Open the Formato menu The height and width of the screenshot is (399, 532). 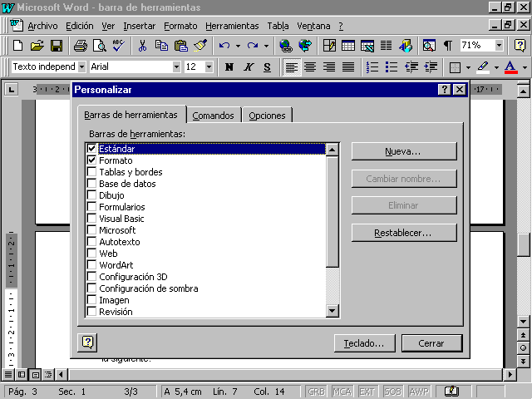180,26
